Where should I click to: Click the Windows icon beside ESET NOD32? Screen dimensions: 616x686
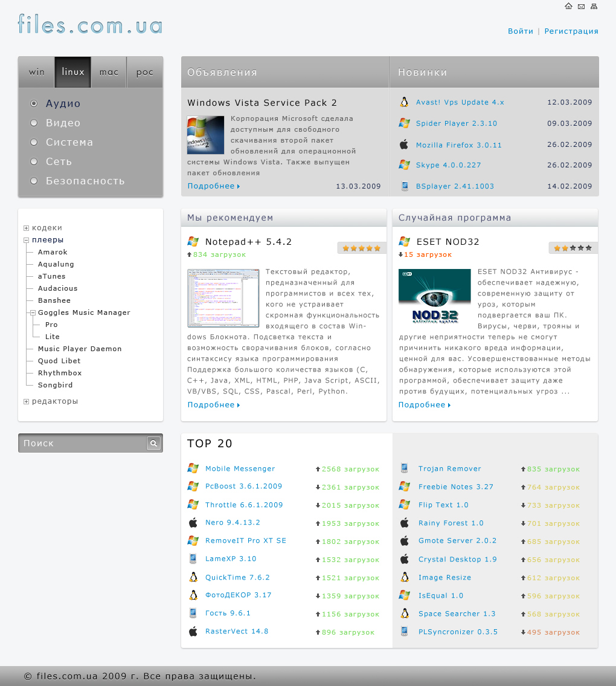point(405,242)
